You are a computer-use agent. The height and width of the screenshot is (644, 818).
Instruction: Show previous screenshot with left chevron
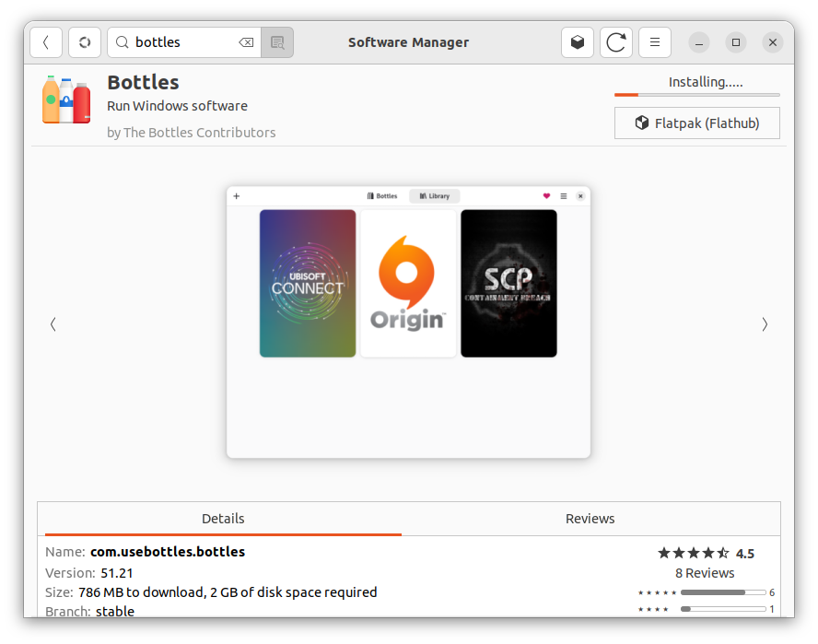(x=53, y=324)
